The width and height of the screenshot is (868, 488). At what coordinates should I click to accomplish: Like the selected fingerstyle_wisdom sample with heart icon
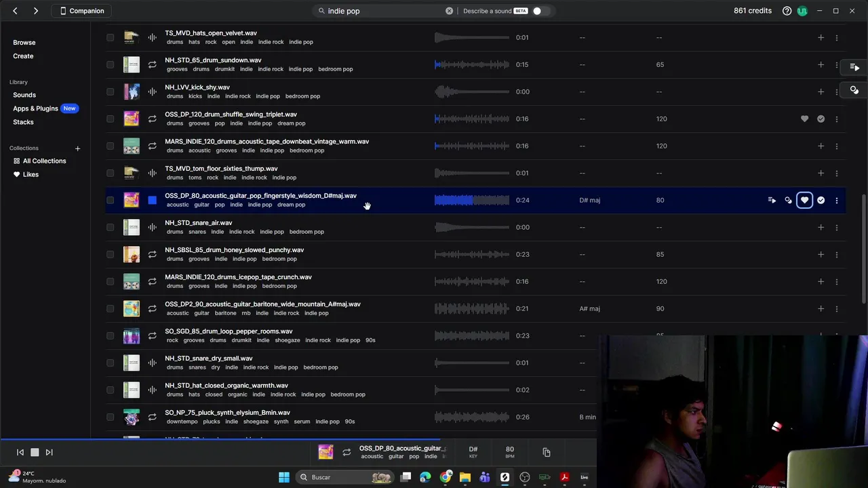coord(804,200)
